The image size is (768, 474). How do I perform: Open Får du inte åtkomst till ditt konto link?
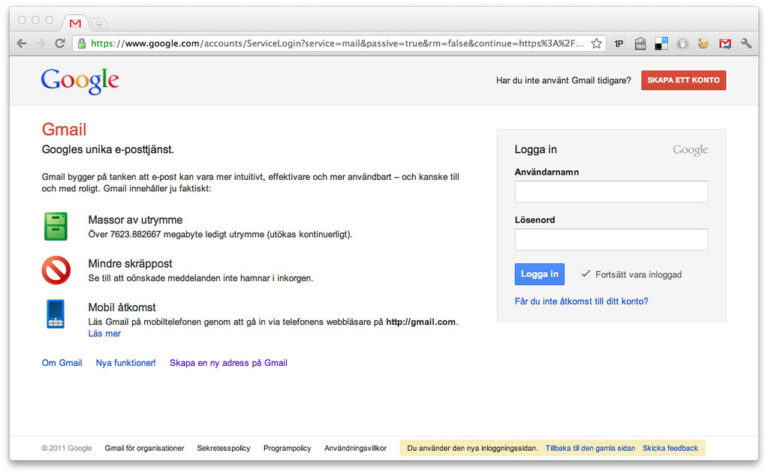tap(581, 301)
